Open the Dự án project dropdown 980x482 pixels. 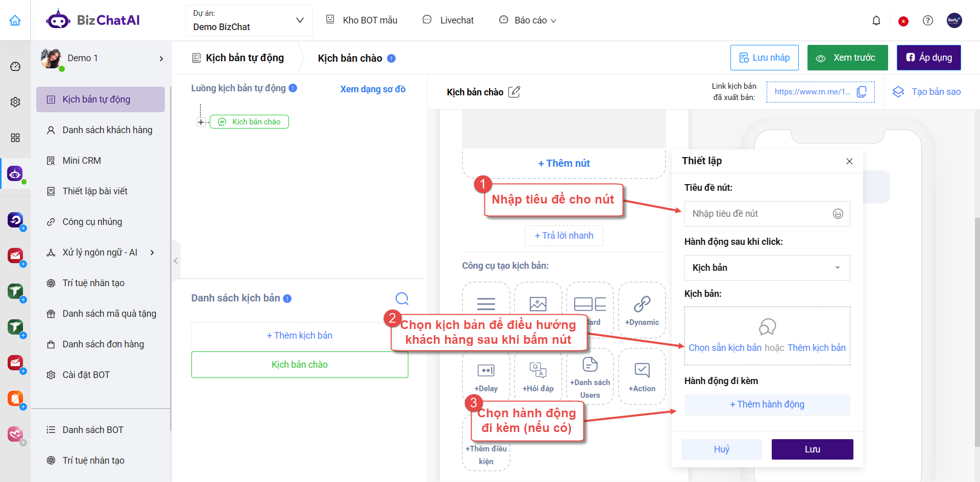(x=249, y=20)
